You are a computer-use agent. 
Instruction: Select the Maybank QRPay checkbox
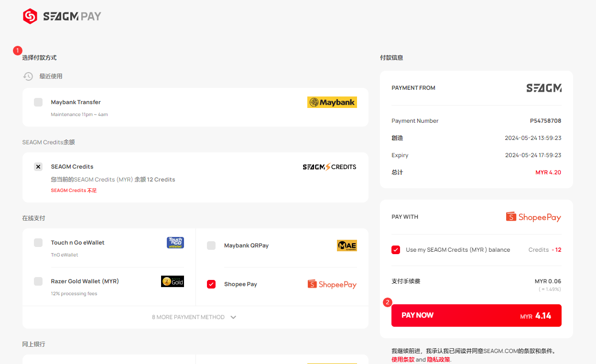click(211, 246)
